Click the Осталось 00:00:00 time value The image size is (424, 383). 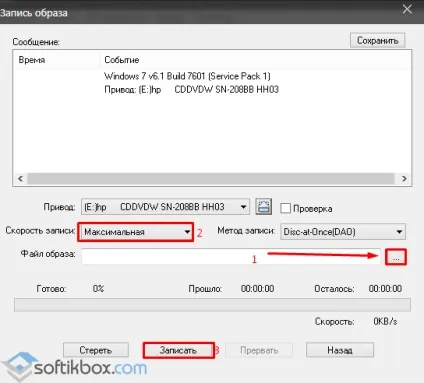[385, 289]
